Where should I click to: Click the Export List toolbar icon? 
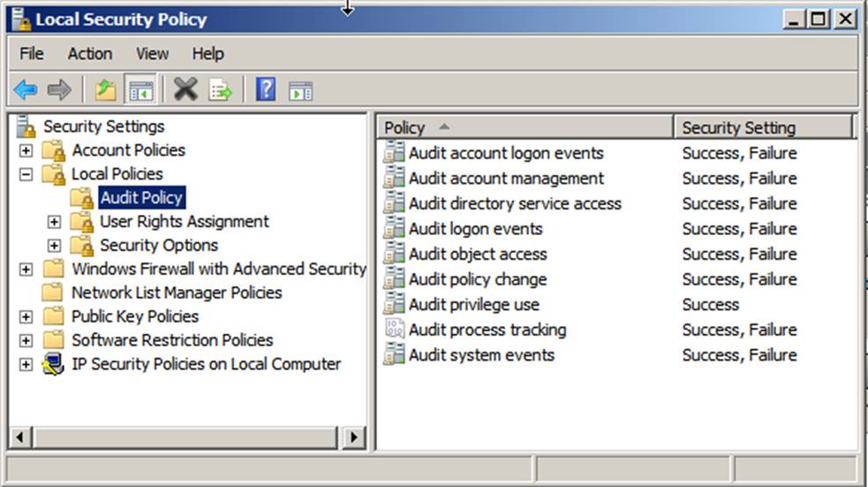(220, 89)
